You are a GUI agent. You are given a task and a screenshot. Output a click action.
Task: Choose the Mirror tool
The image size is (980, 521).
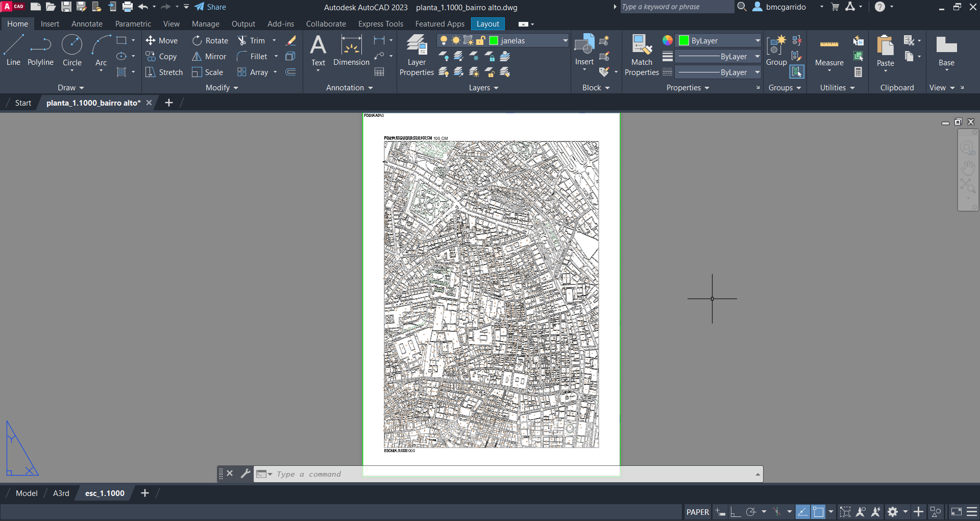[209, 57]
